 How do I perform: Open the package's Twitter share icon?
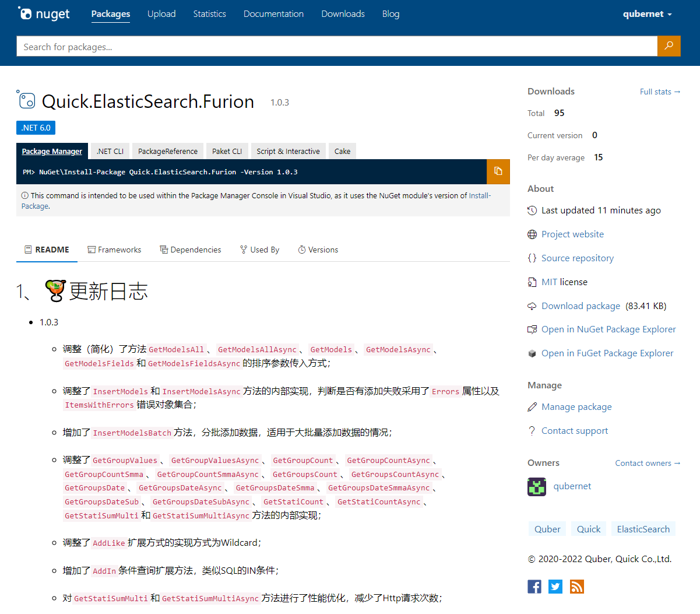555,587
